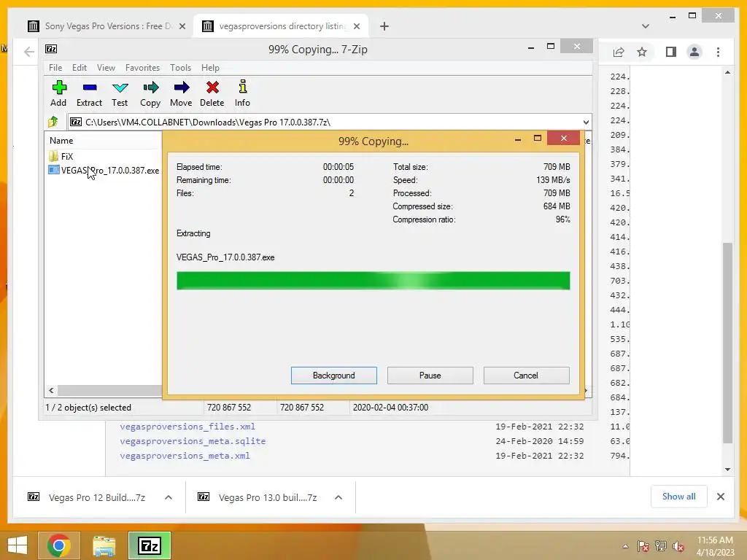This screenshot has height=560, width=747.
Task: Go up one folder level in 7-Zip
Action: click(x=53, y=122)
